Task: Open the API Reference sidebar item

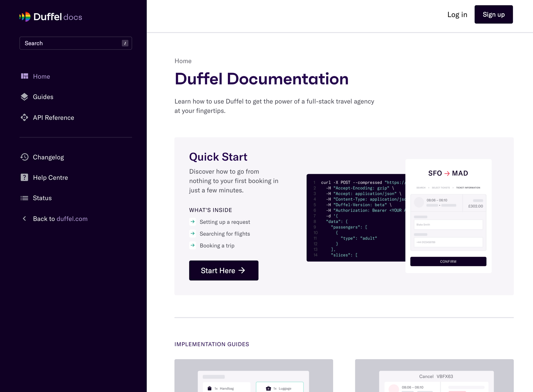Action: coord(53,118)
